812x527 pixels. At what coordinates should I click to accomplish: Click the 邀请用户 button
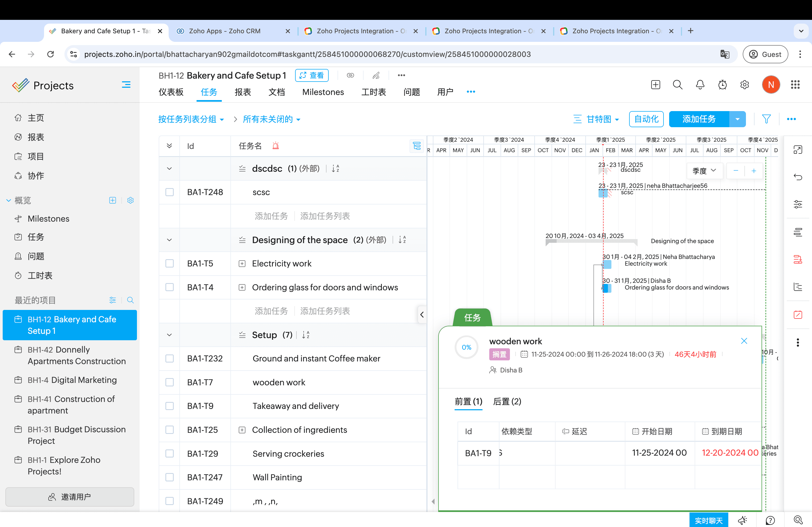[x=70, y=497]
